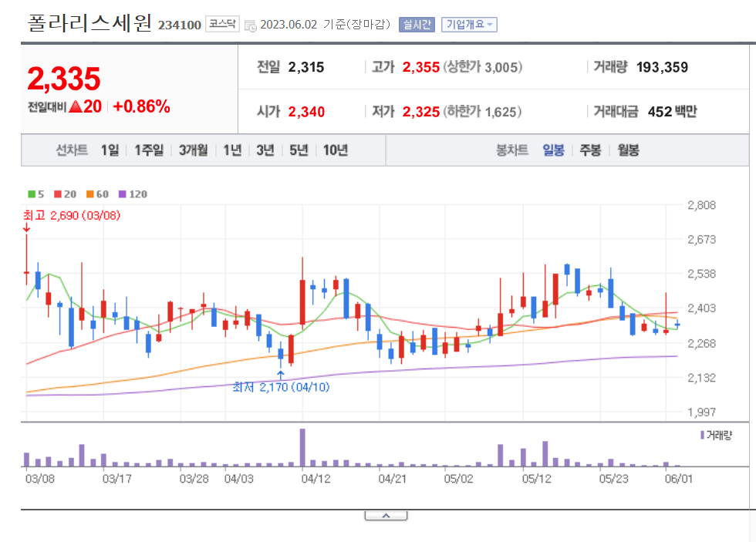This screenshot has width=756, height=542.
Task: Click the 거래대금 value 452 백만
Action: pos(672,112)
